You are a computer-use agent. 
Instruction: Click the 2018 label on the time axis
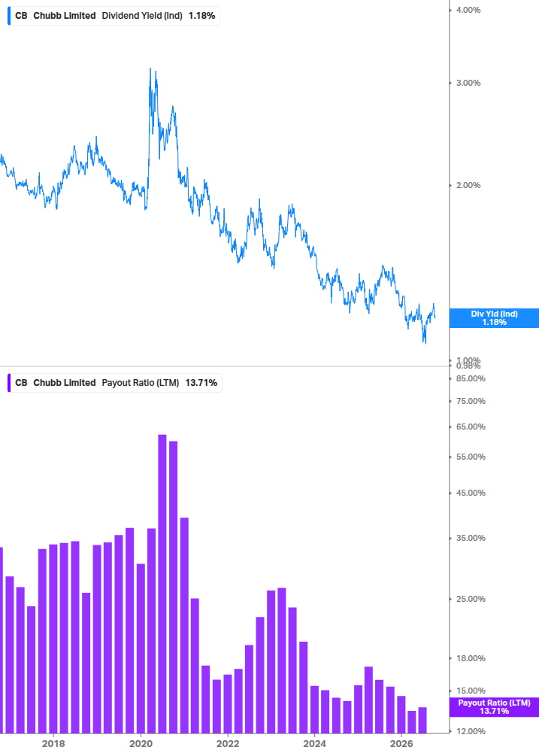[x=53, y=744]
